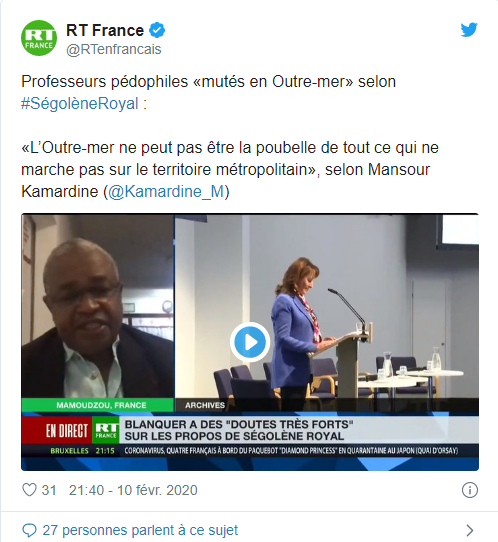The width and height of the screenshot is (498, 542).
Task: Play the embedded RT France video
Action: click(250, 342)
